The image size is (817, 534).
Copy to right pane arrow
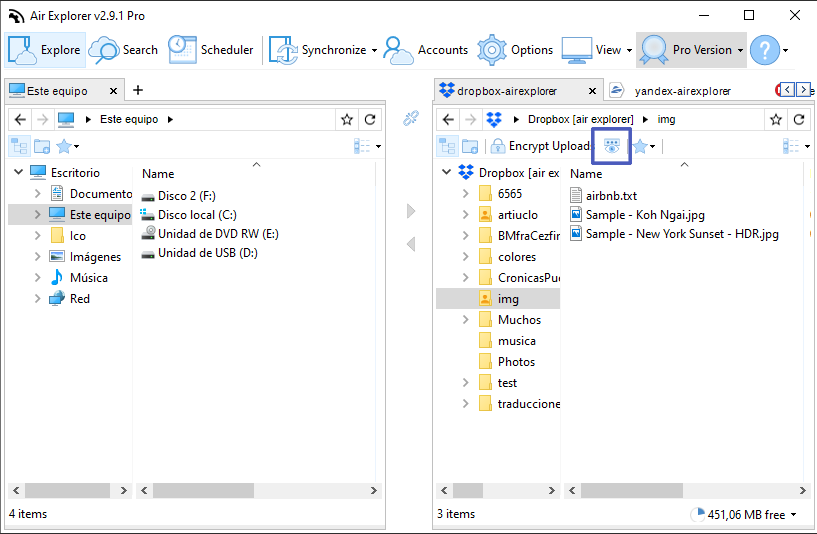coord(411,211)
